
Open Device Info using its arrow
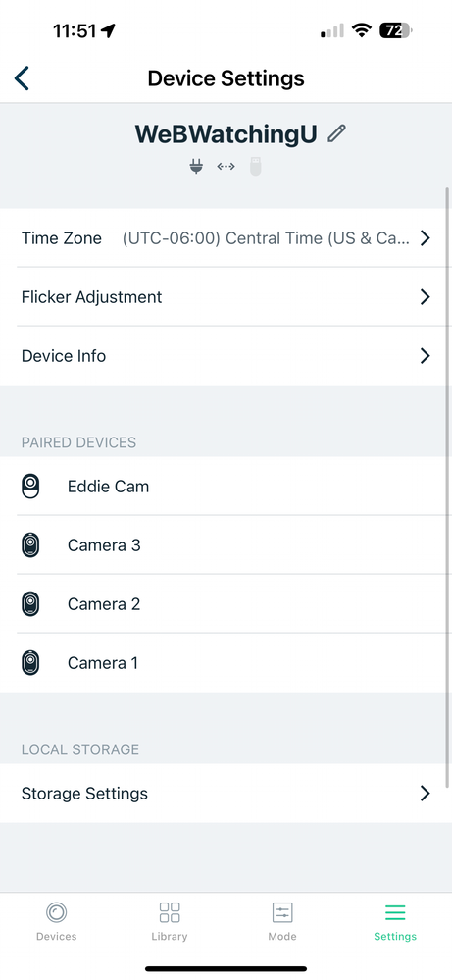coord(426,356)
